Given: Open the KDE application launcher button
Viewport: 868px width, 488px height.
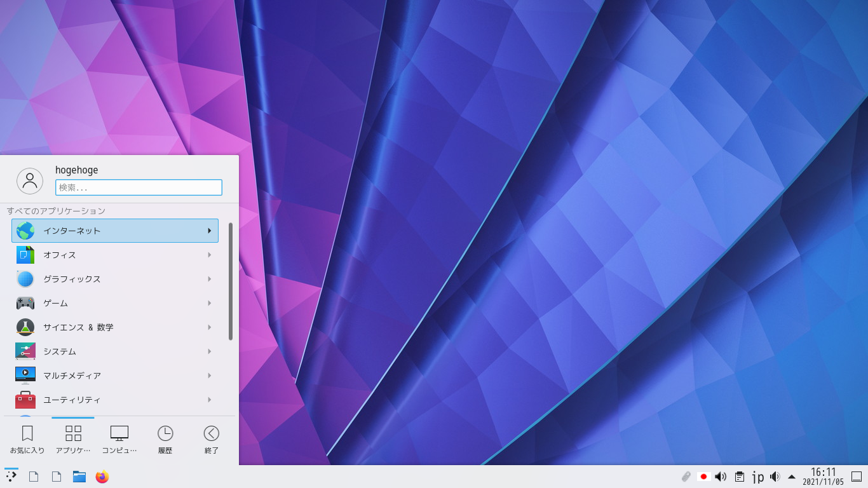Looking at the screenshot, I should tap(11, 476).
